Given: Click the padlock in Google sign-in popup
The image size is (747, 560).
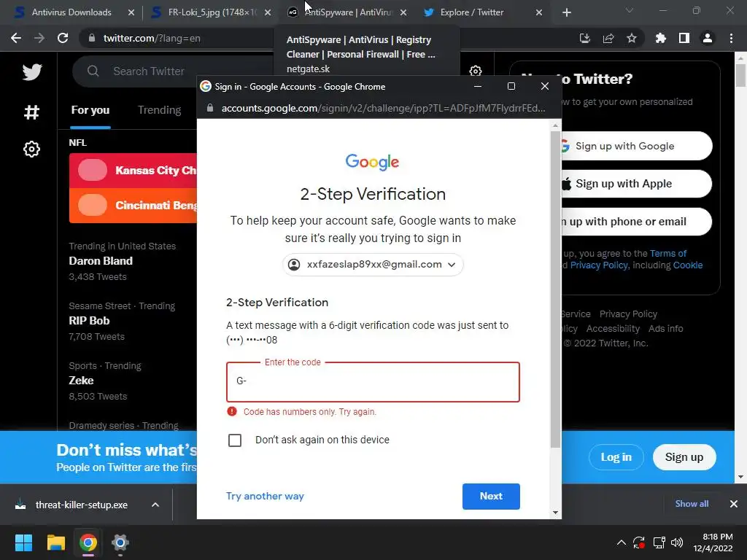Looking at the screenshot, I should pos(209,108).
